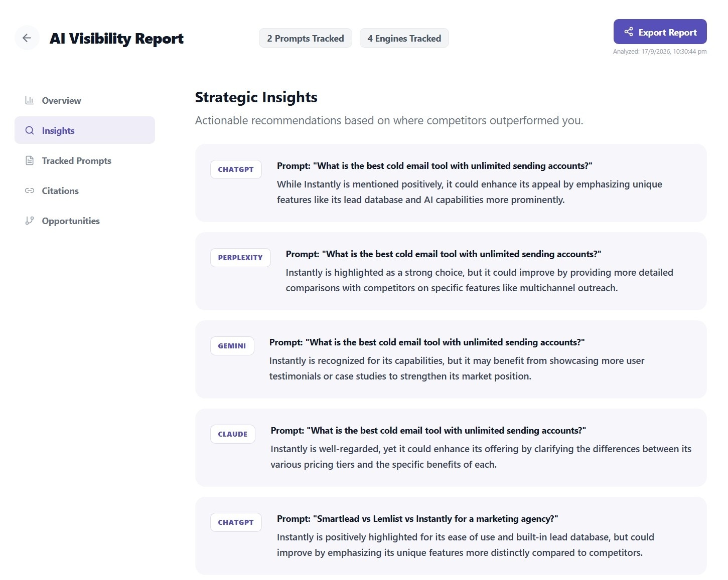Click the prompt title in the Perplexity card
This screenshot has height=580, width=728.
[444, 254]
